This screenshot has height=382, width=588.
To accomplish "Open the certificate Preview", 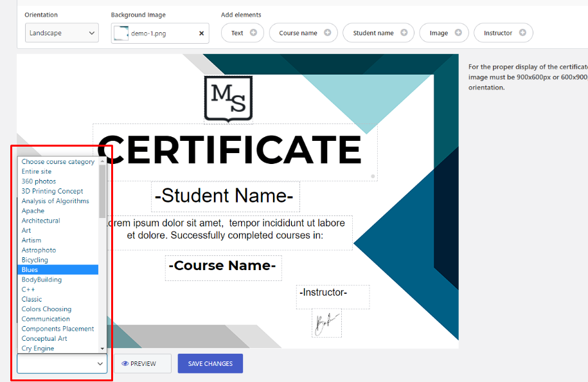I will [x=143, y=363].
